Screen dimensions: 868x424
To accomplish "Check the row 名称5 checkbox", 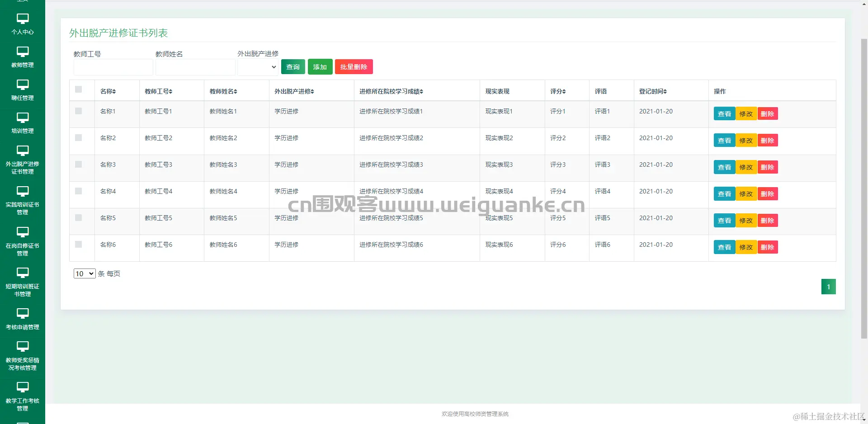I will [x=79, y=217].
